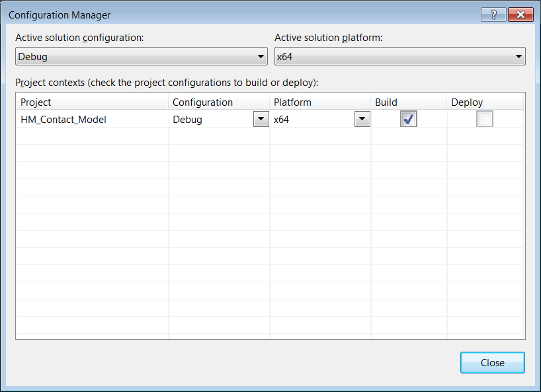Click the help question mark button
The image size is (541, 392).
pos(494,15)
